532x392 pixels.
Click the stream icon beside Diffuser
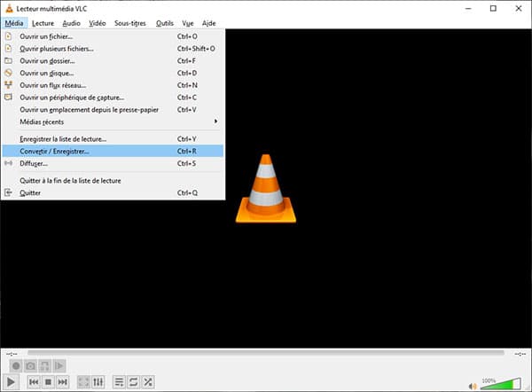click(9, 163)
